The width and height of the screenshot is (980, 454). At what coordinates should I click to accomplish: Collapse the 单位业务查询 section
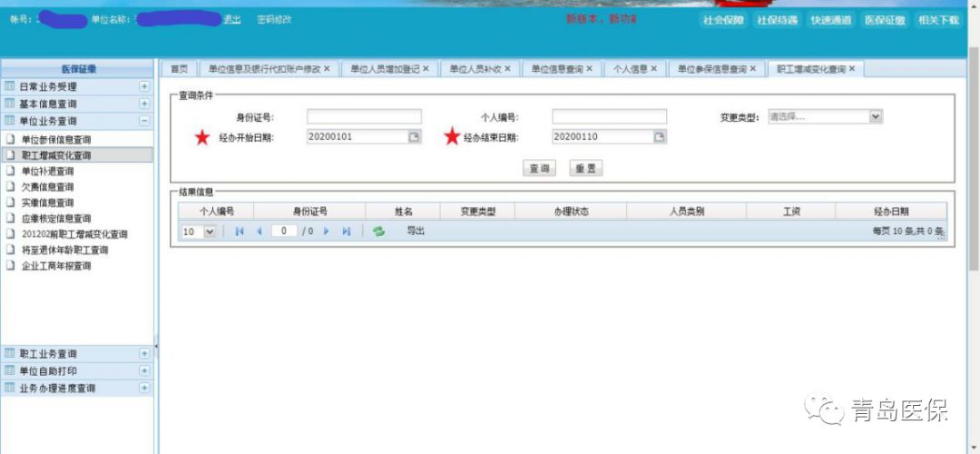click(x=144, y=121)
